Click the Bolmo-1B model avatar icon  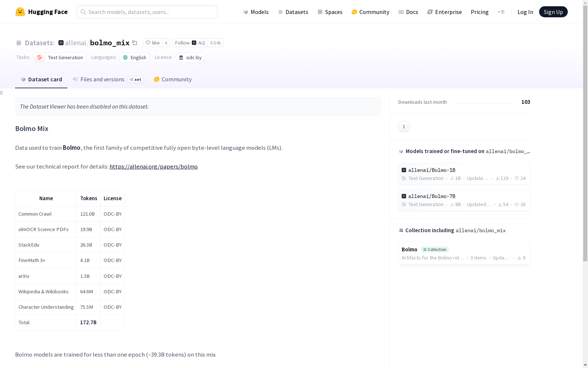click(404, 170)
